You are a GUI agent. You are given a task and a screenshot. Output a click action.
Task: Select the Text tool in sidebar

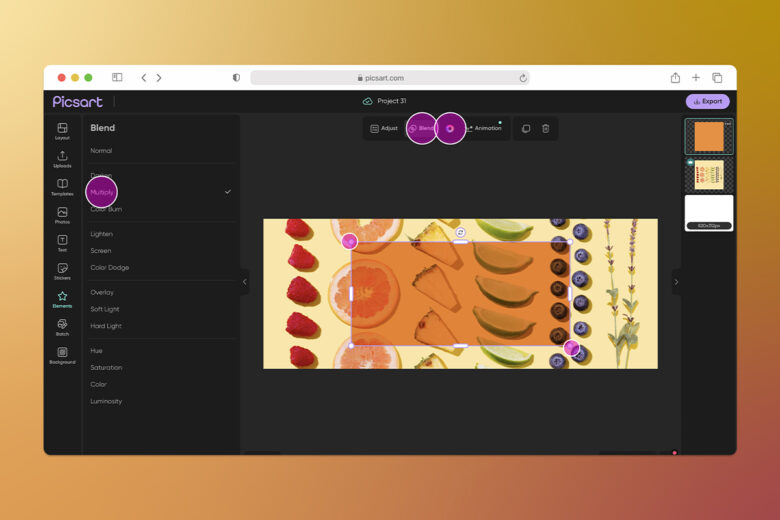(62, 243)
